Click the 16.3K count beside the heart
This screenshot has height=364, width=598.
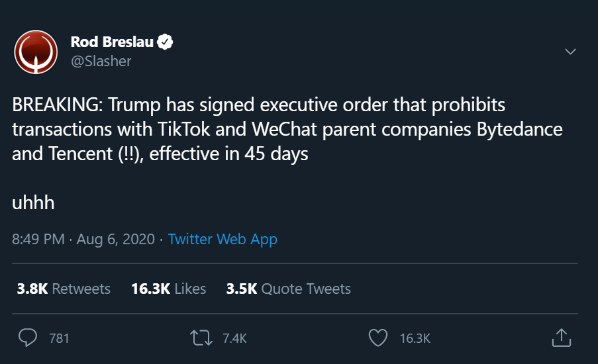click(415, 338)
